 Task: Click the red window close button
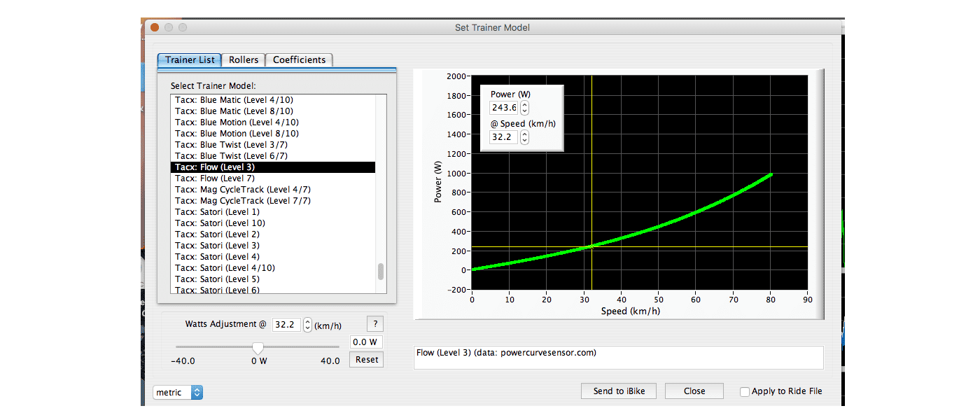[x=155, y=27]
